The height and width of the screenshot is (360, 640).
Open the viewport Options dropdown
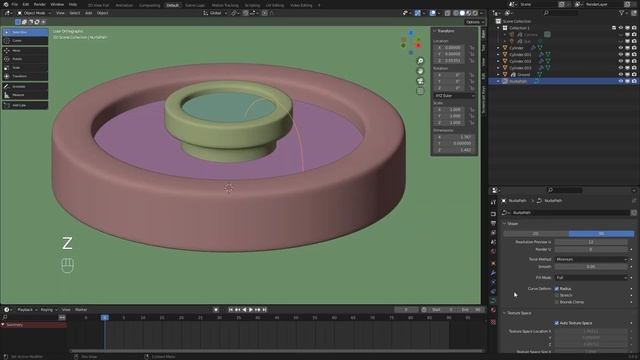coord(475,22)
